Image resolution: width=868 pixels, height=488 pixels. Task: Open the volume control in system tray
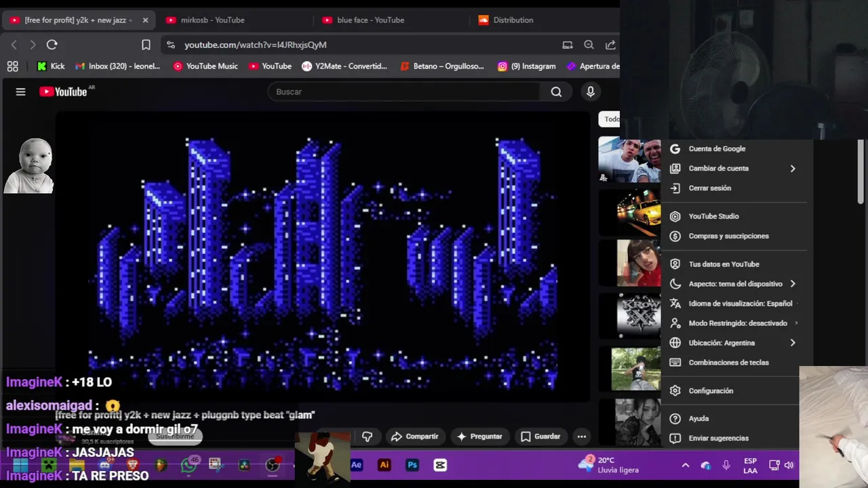789,465
